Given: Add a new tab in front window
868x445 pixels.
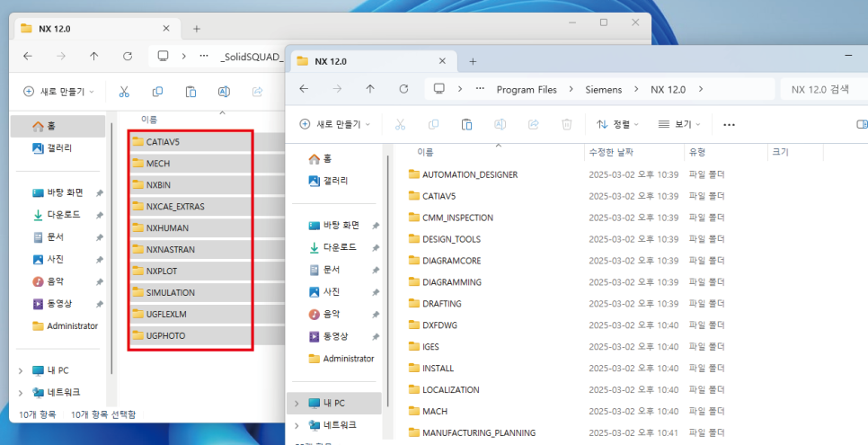Looking at the screenshot, I should click(473, 61).
